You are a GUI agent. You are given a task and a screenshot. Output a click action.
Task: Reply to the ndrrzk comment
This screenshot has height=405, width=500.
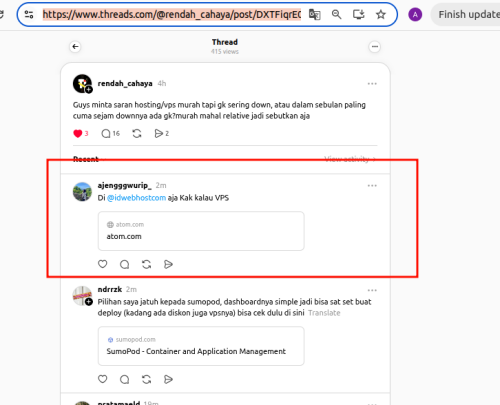[124, 379]
